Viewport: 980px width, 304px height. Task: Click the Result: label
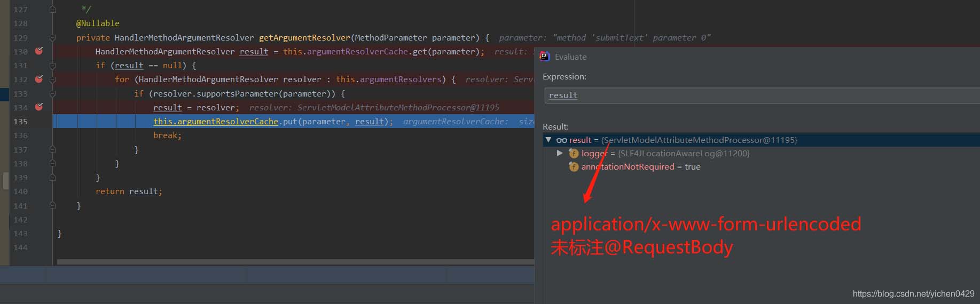coord(555,126)
